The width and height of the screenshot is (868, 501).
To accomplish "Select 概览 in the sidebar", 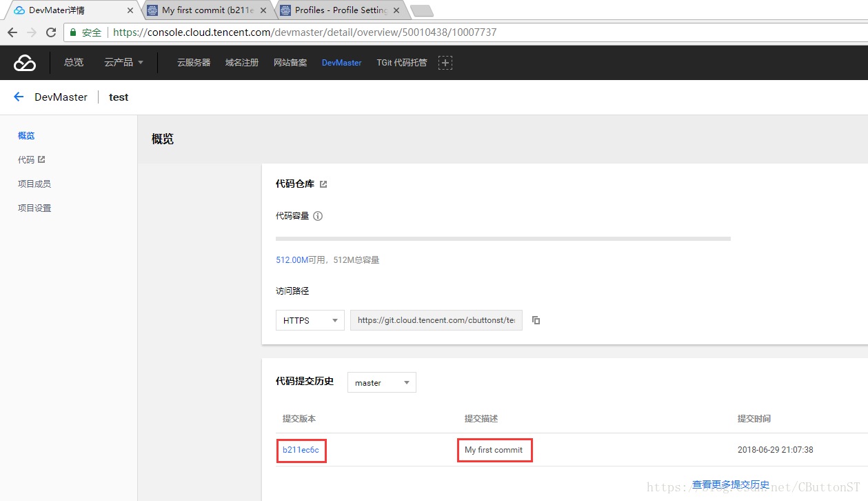I will (x=26, y=136).
